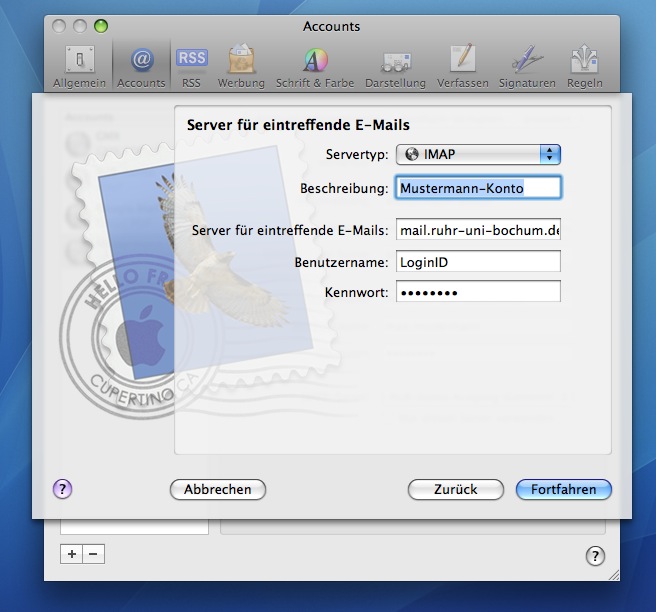Focus the Kennwort password field
Screen dimensions: 656x612
478,292
